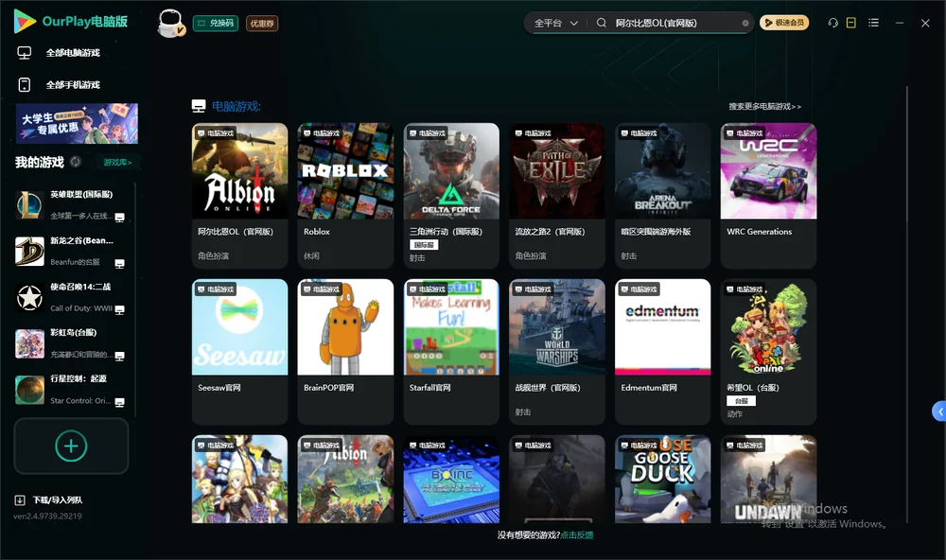
Task: Open the Path of Exile 流放之路2 card
Action: (x=557, y=196)
